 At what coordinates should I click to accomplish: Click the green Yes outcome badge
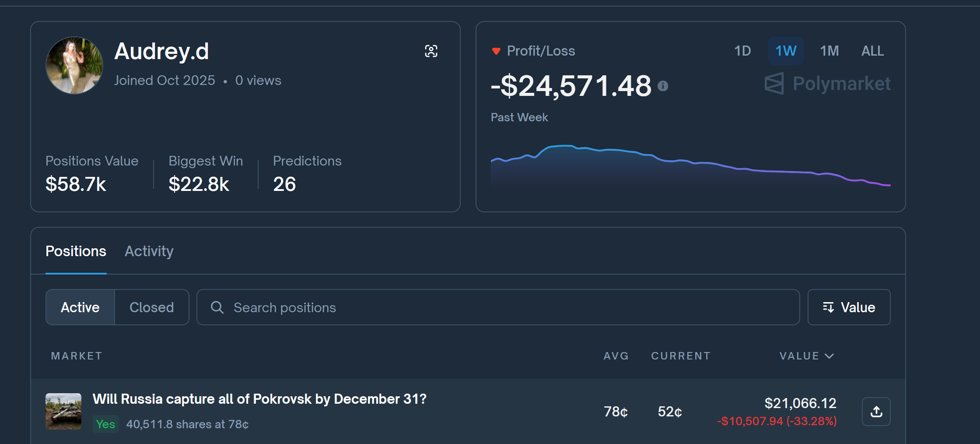coord(105,424)
